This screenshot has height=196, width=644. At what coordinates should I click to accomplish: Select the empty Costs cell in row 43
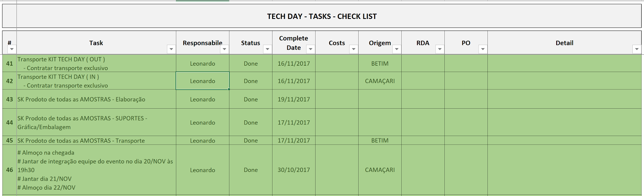337,99
